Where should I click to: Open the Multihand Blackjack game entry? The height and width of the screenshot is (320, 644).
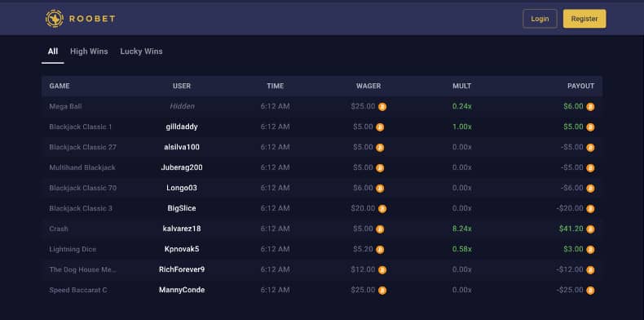(x=82, y=167)
